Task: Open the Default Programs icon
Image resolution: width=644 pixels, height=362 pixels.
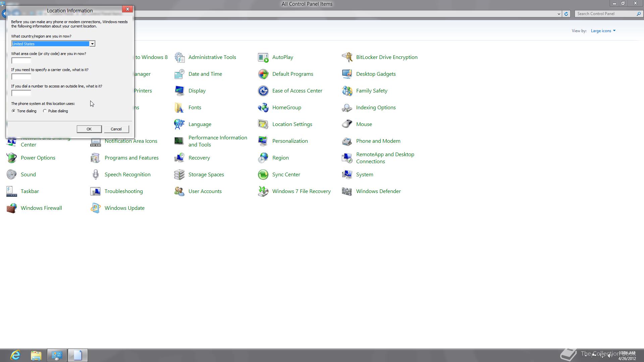Action: pyautogui.click(x=263, y=74)
